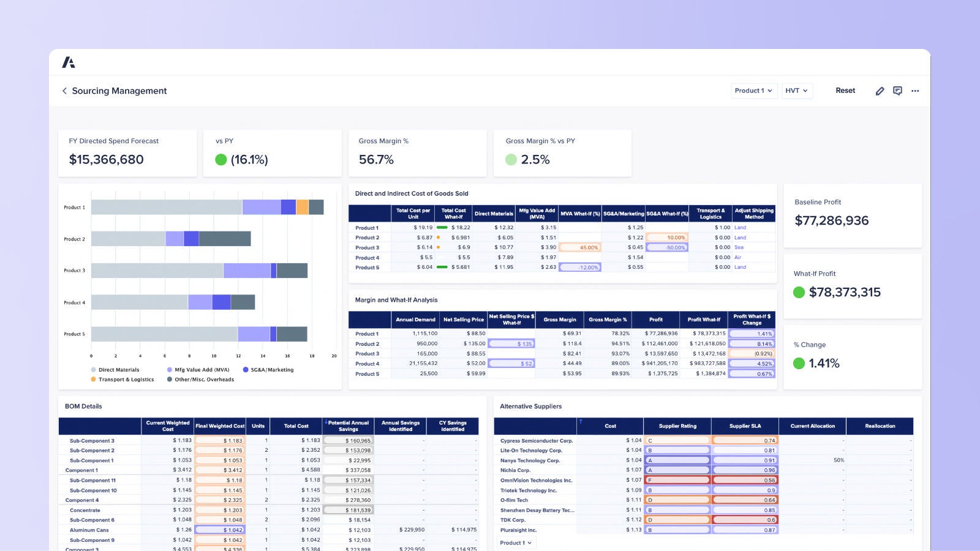980x551 pixels.
Task: Open the comments icon next to the pencil
Action: click(x=898, y=91)
